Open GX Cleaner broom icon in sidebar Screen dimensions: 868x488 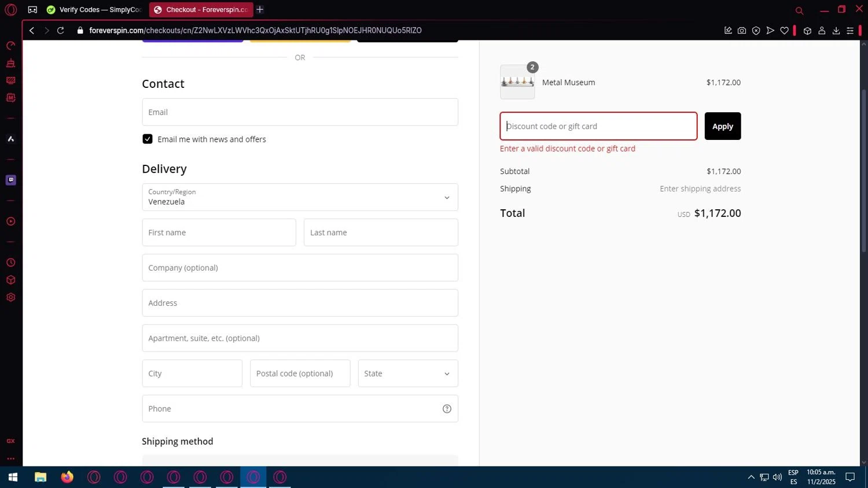click(10, 63)
